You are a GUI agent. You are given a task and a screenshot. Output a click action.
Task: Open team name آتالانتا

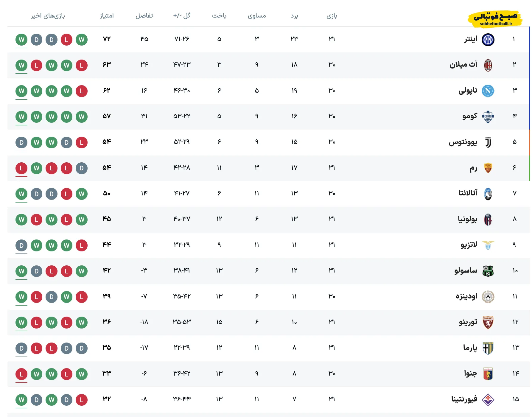pos(468,193)
